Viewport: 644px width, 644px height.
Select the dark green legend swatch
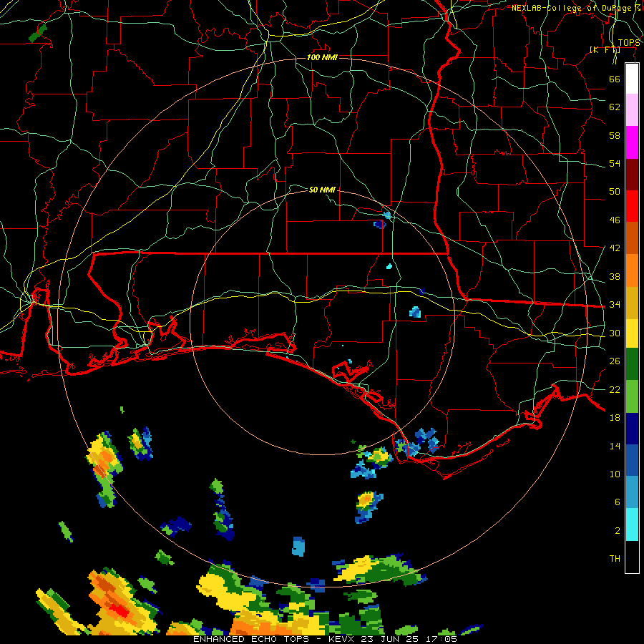click(632, 364)
